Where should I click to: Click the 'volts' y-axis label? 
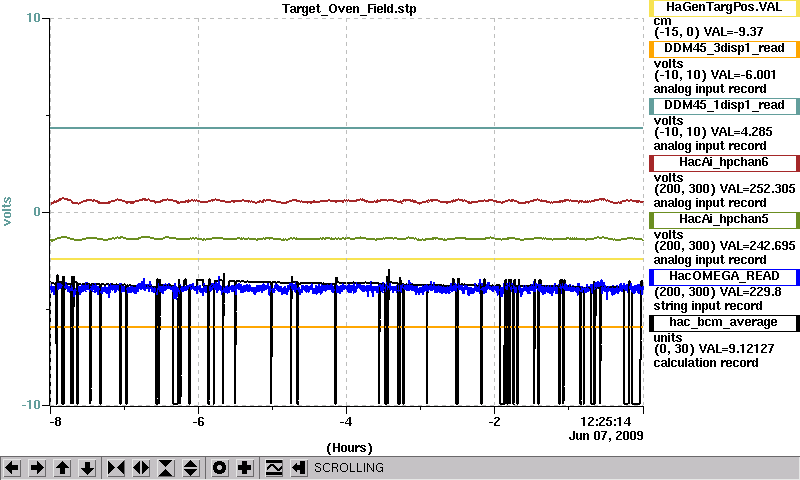pos(7,211)
